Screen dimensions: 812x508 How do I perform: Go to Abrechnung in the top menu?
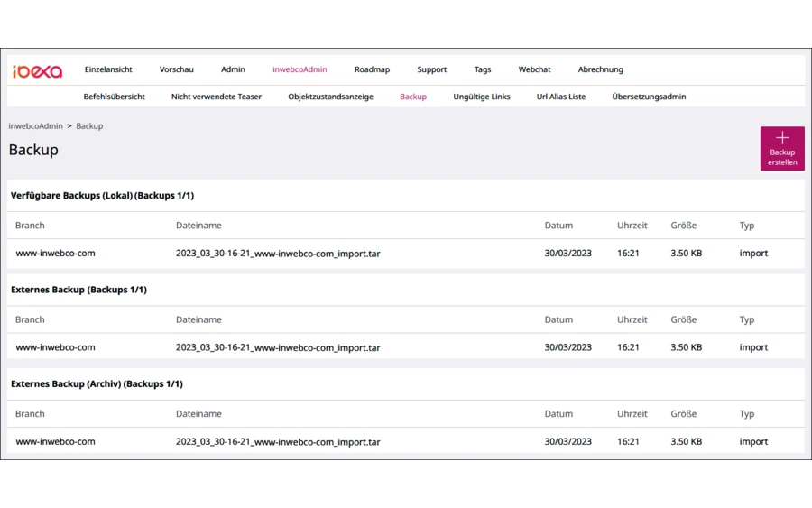click(x=600, y=69)
